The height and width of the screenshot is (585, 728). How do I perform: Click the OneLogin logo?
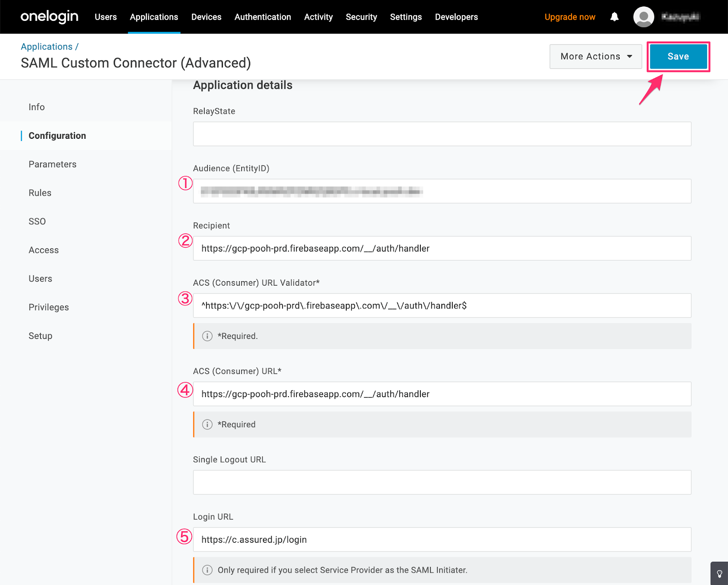point(49,17)
